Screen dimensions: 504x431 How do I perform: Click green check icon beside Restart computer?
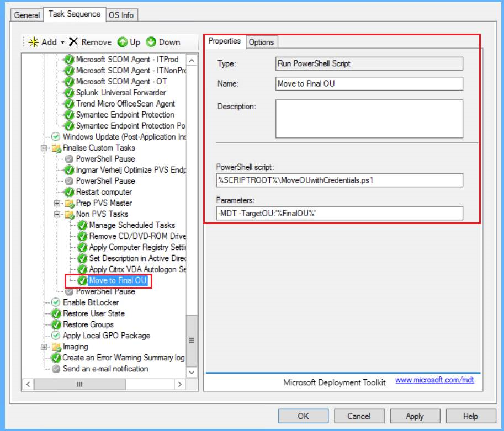pos(69,192)
